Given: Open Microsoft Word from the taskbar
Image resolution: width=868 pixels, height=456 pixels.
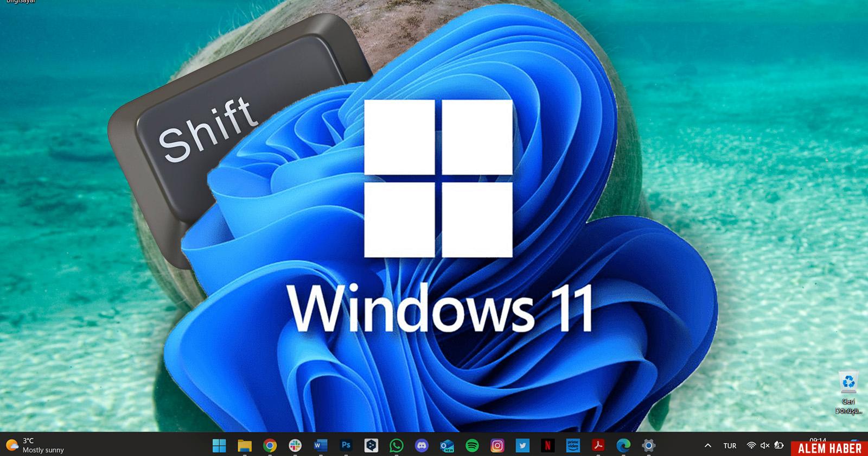Looking at the screenshot, I should 321,446.
